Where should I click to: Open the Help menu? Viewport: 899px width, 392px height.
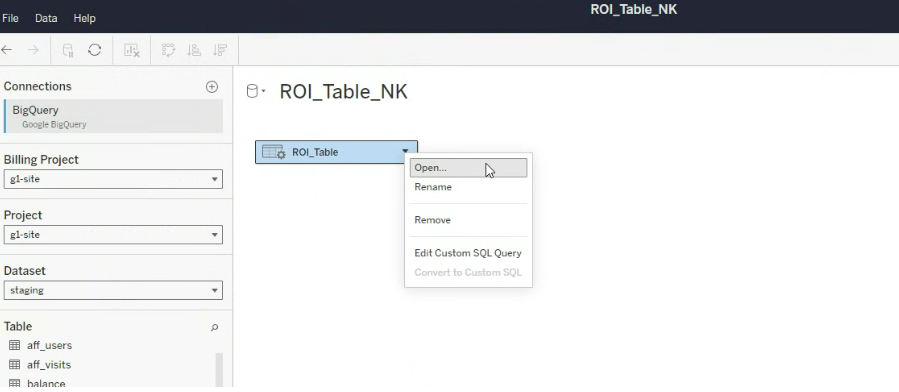[84, 18]
